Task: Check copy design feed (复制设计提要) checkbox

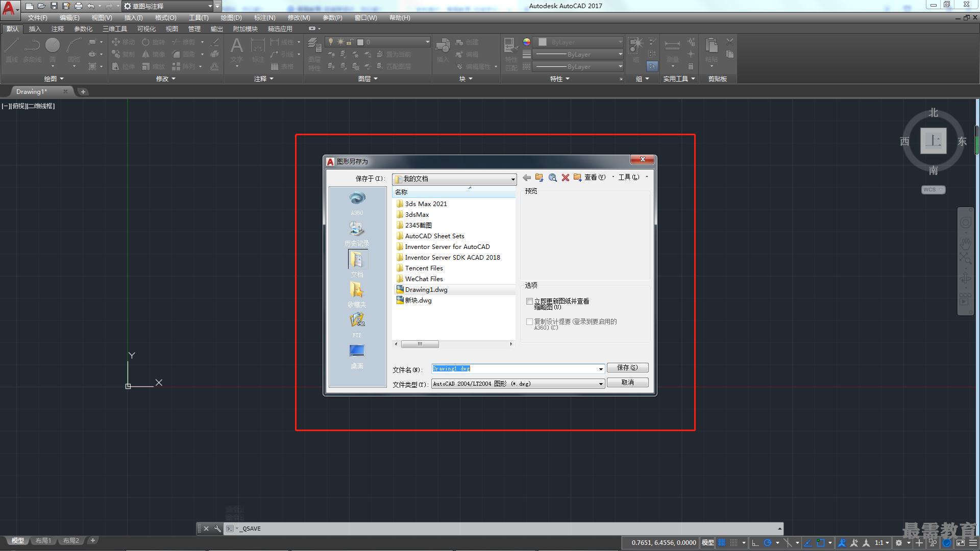Action: click(529, 322)
